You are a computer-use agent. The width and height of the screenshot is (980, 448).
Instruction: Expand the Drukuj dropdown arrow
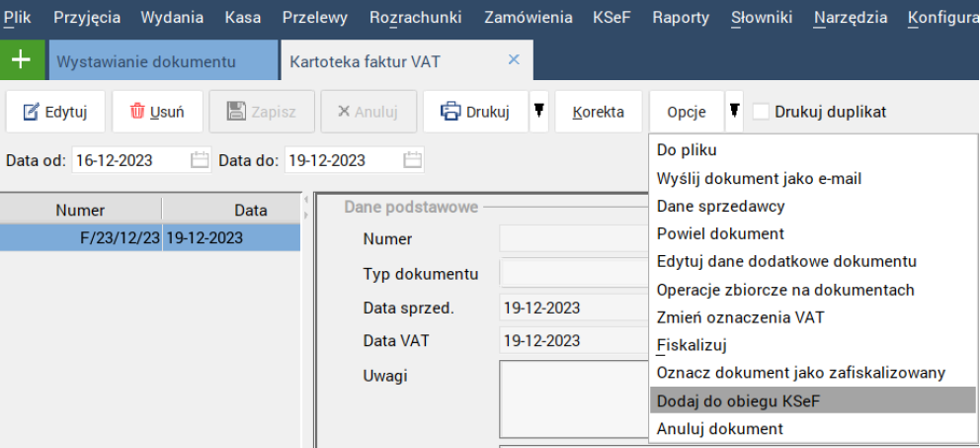(x=539, y=111)
